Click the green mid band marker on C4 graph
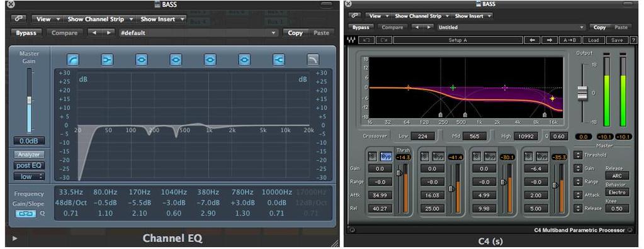This screenshot has height=249, width=644. (453, 87)
